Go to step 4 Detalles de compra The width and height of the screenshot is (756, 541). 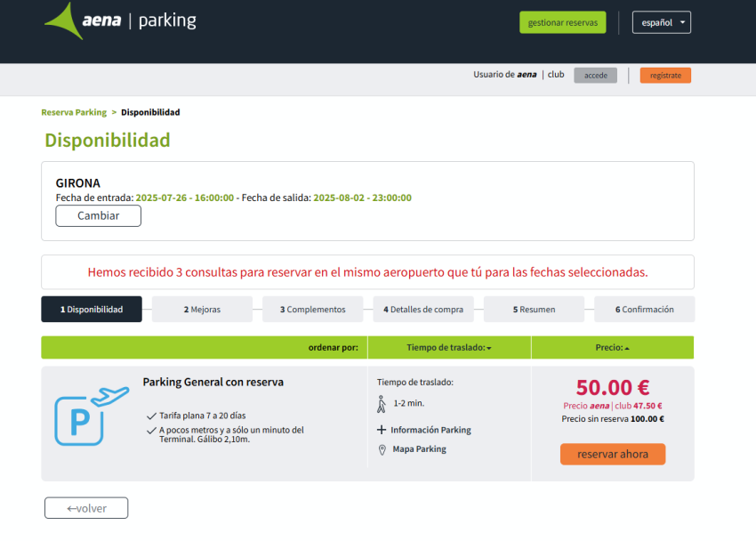click(x=423, y=309)
